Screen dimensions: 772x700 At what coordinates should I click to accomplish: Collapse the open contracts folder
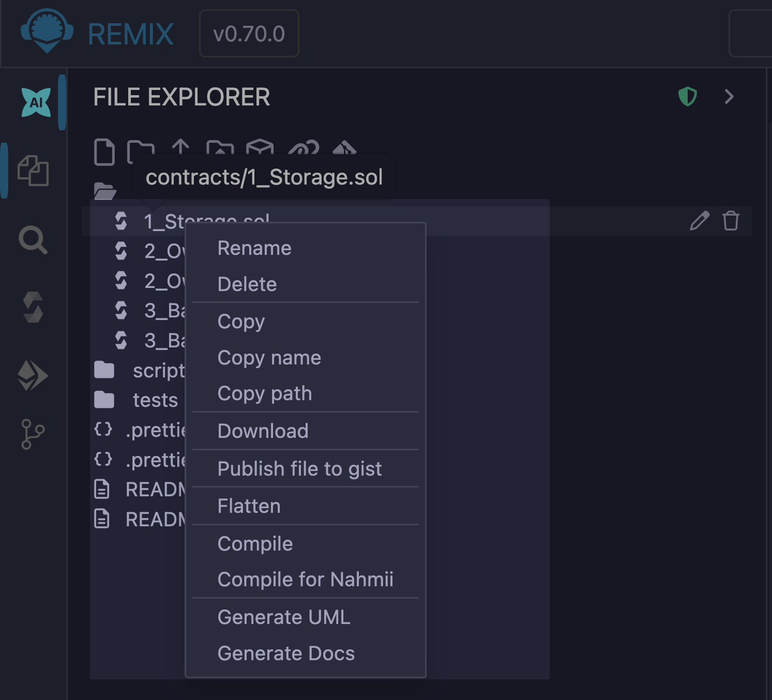[x=105, y=191]
